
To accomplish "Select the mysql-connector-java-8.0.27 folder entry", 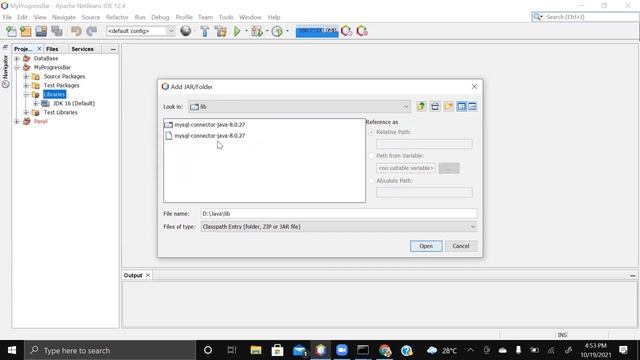I will pyautogui.click(x=205, y=124).
